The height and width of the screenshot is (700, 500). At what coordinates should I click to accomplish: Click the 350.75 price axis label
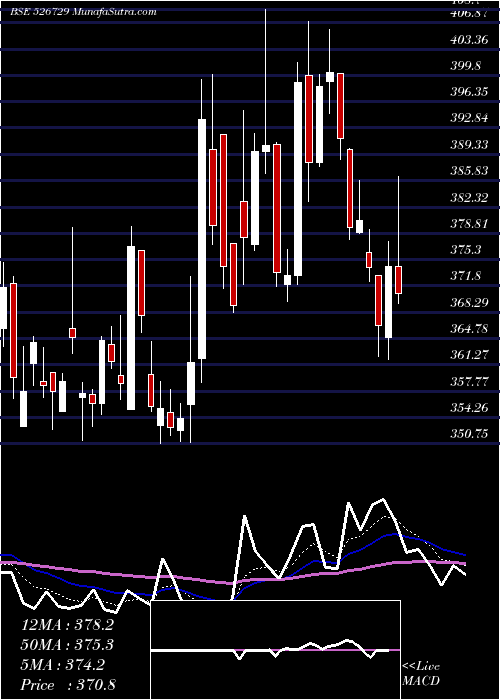click(469, 433)
